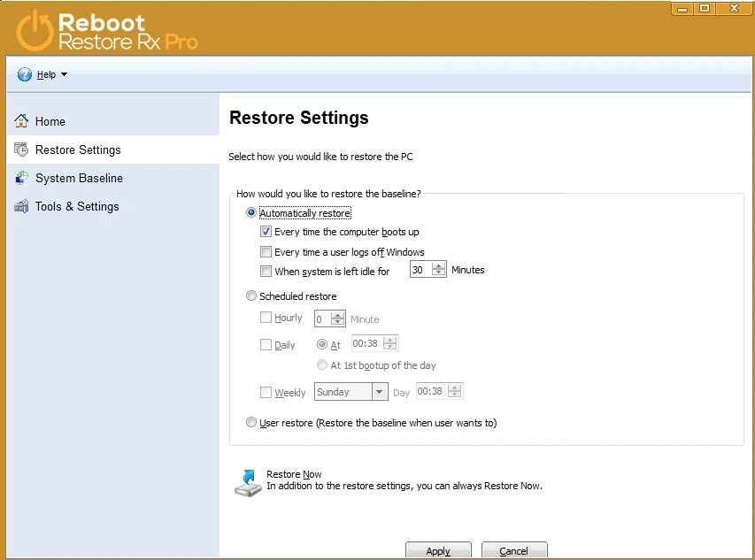Click the Apply button
Image resolution: width=755 pixels, height=560 pixels.
(438, 550)
